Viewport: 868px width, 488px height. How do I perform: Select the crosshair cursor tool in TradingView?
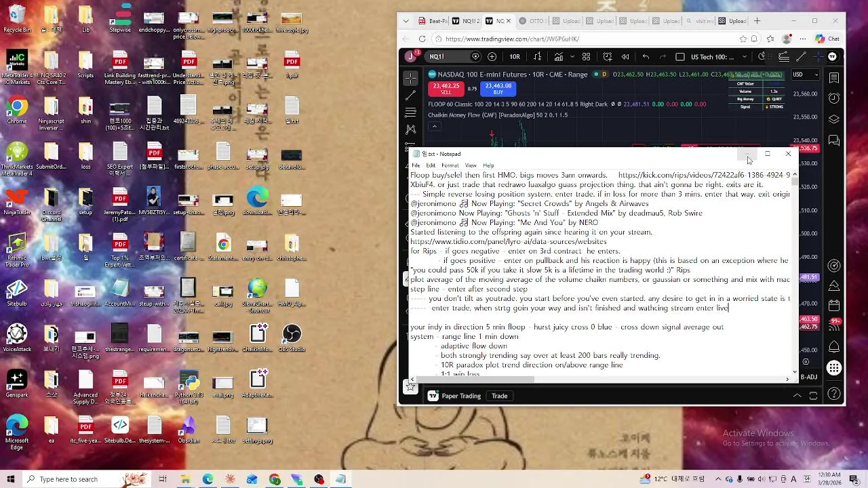pos(410,78)
